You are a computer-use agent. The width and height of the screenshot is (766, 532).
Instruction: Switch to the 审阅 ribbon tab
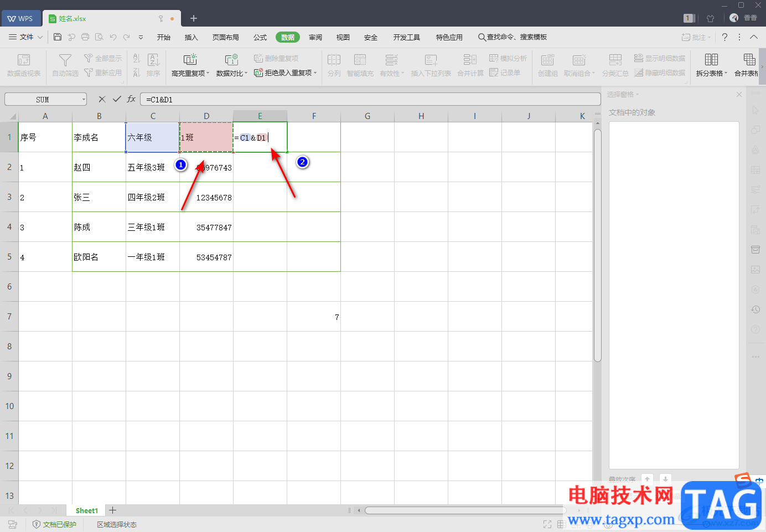click(x=315, y=37)
